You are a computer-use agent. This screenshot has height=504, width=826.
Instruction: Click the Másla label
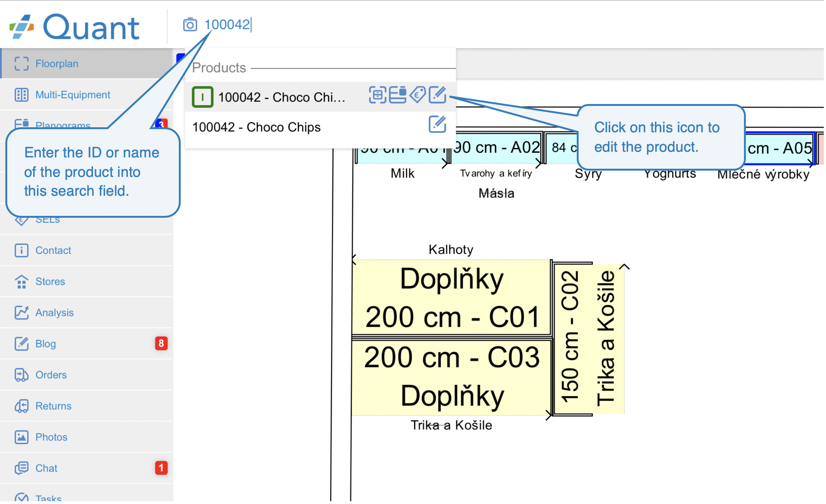497,193
